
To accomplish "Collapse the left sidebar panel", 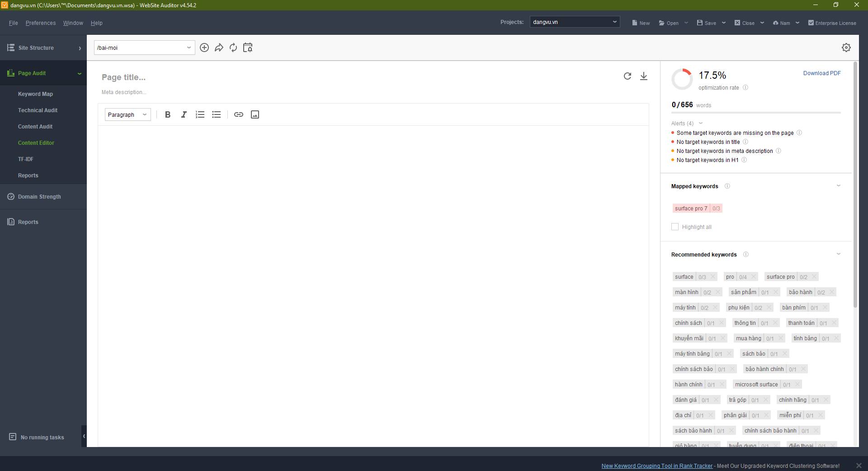I will [84, 436].
